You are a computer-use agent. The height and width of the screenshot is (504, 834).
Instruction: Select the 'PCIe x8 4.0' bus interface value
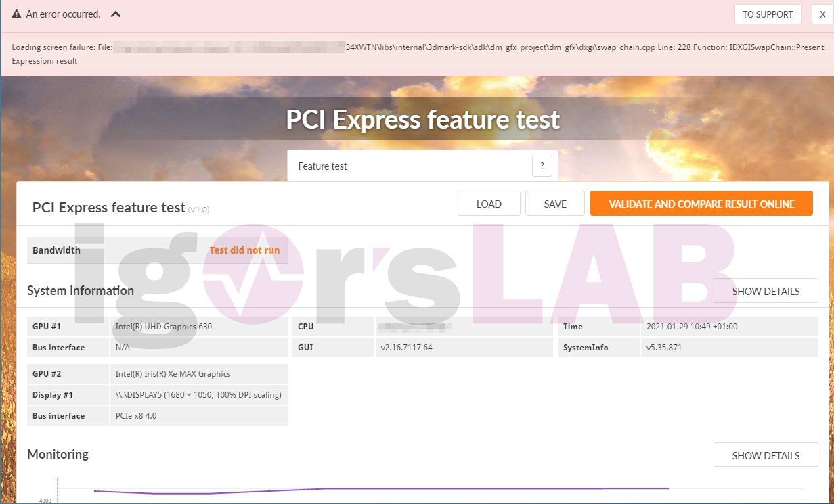(x=135, y=416)
